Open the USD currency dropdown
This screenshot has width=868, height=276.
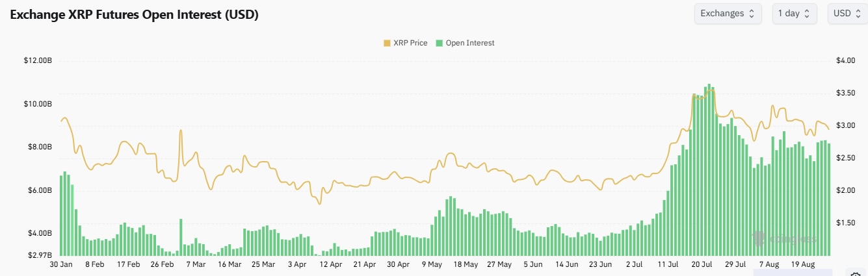point(847,13)
